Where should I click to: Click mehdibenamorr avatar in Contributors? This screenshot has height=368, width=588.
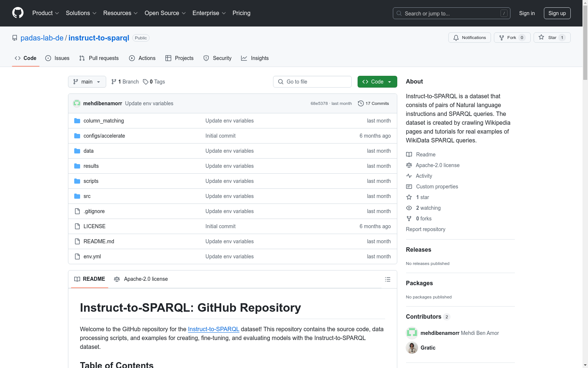click(x=412, y=333)
